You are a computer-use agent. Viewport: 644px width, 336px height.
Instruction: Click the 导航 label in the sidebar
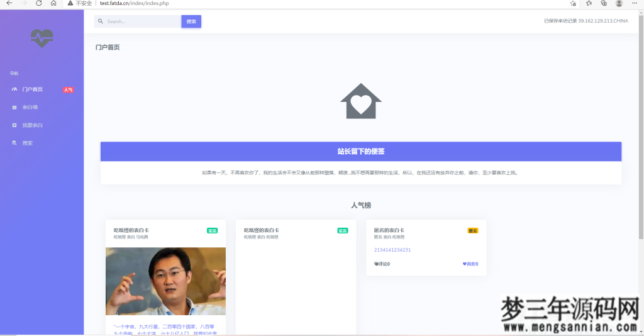(14, 73)
